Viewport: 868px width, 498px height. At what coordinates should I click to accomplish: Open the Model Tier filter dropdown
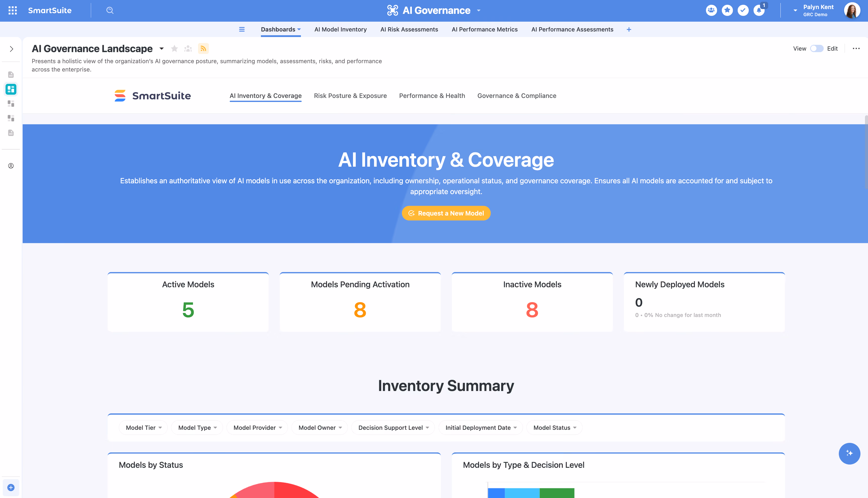(x=143, y=428)
